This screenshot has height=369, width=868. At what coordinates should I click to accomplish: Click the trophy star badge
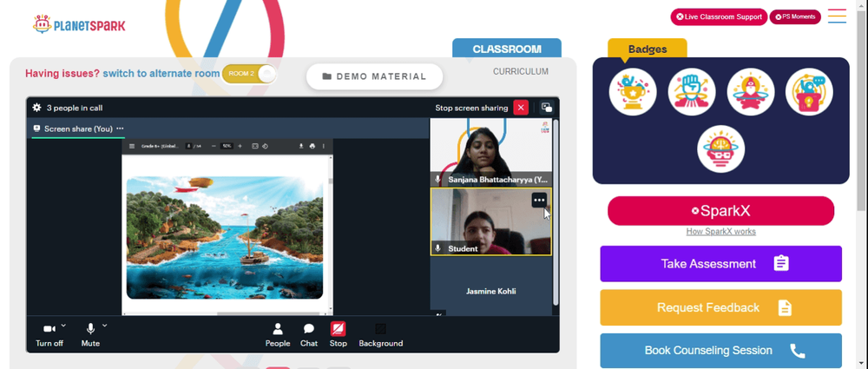[x=633, y=92]
